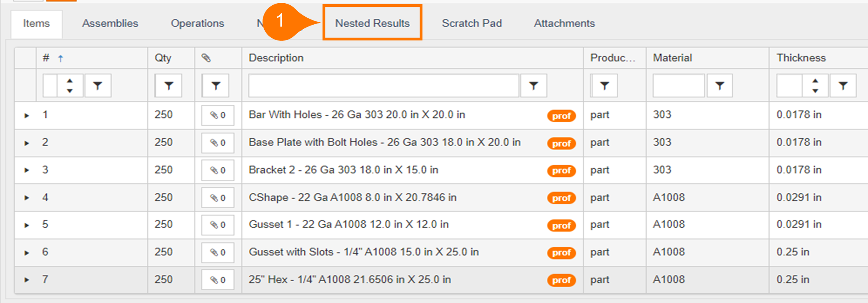This screenshot has height=303, width=868.
Task: Click prof badge on Gusset with Slots
Action: [x=561, y=253]
